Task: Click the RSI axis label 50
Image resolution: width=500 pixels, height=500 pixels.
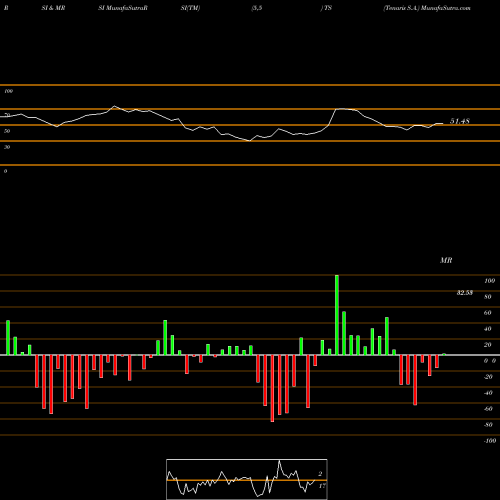Action: [7, 131]
